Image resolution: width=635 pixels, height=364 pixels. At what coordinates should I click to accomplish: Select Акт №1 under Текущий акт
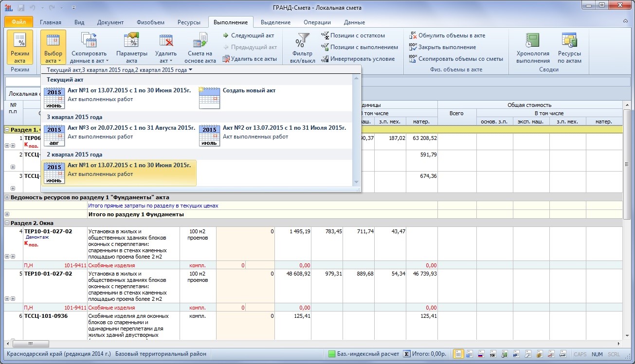119,99
